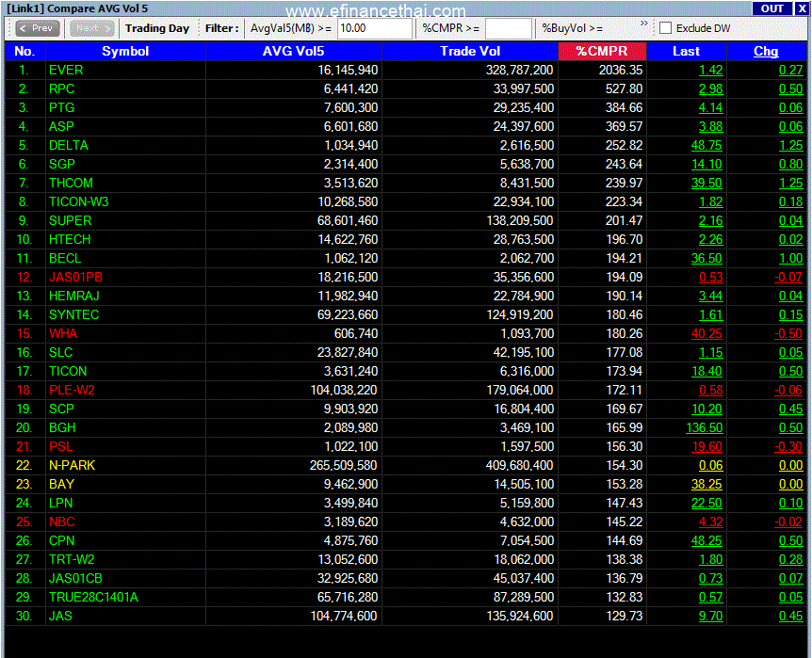Click the Prev navigation button
Image resolution: width=812 pixels, height=658 pixels.
click(38, 28)
